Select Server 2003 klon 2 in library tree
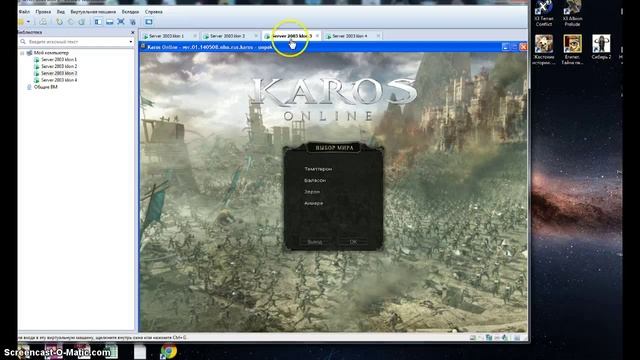The image size is (640, 360). click(59, 67)
